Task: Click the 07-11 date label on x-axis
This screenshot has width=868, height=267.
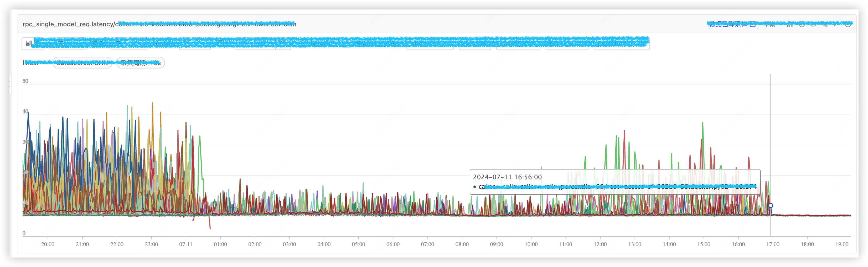Action: coord(186,244)
